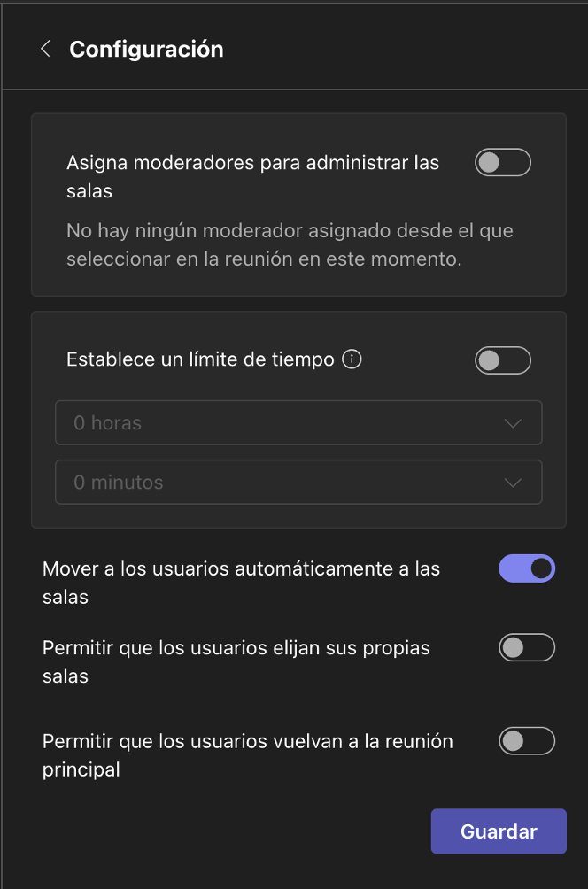Enable users returning to the main meeting
588x889 pixels.
(527, 741)
